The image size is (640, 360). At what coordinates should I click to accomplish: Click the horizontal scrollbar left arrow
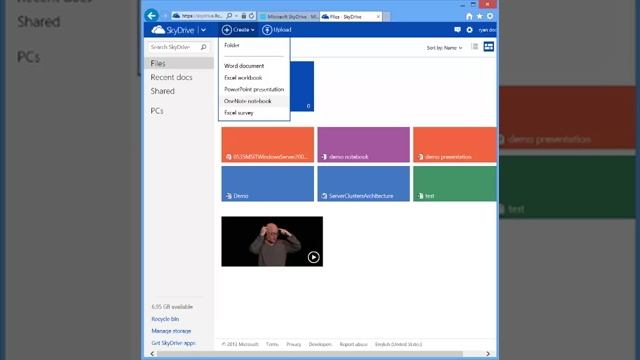click(152, 354)
